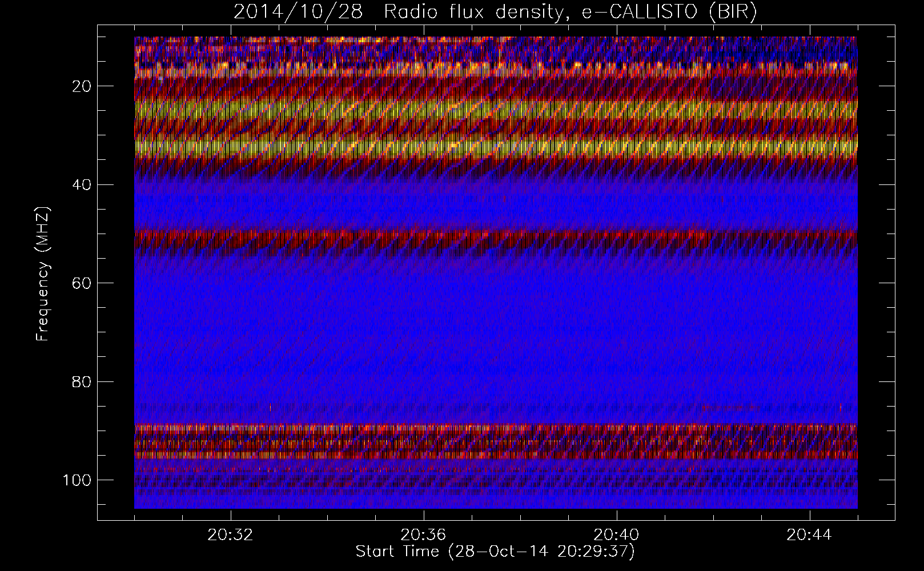Click the '20:36' time tick label

424,535
